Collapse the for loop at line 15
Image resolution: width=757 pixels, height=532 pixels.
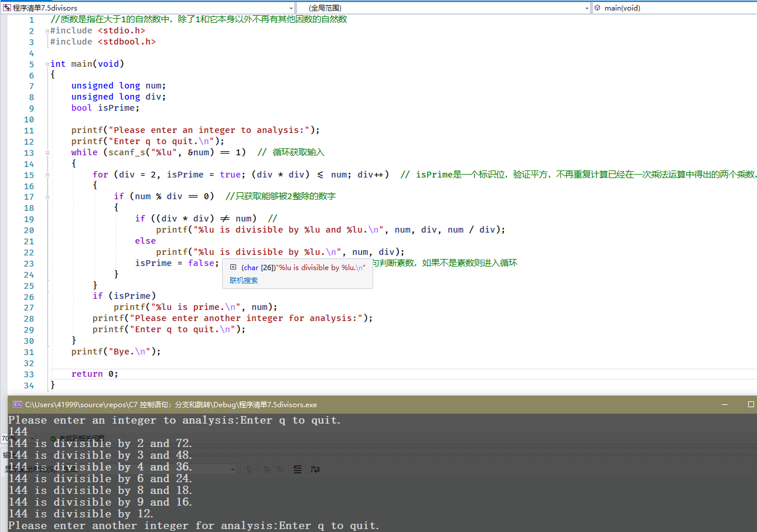pos(46,175)
